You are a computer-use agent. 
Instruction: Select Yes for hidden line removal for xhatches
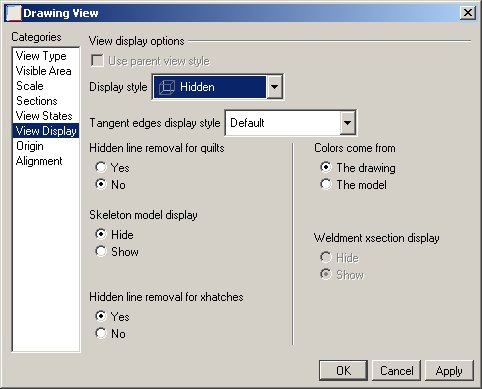click(x=101, y=316)
